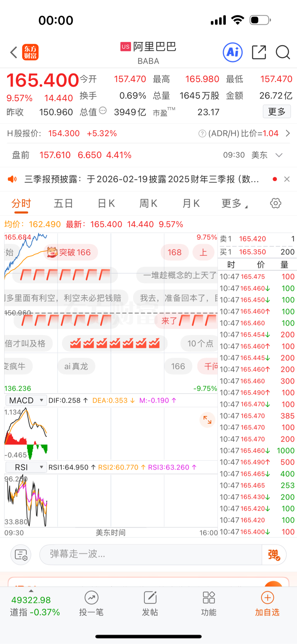Tap the 均价 162.490 label
The image size is (297, 644).
tap(32, 224)
